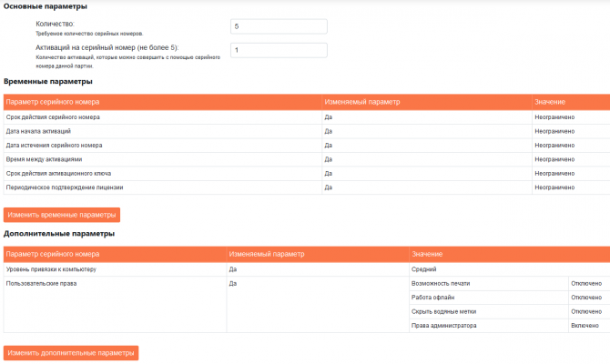Viewport: 610px width, 364px height.
Task: Click Работа офлайн entry
Action: [489, 298]
